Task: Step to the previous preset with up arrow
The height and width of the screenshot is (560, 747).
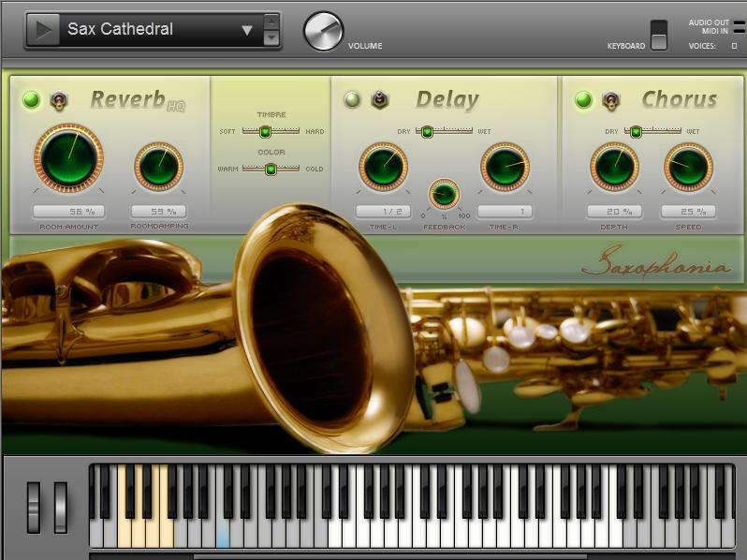Action: pos(271,22)
